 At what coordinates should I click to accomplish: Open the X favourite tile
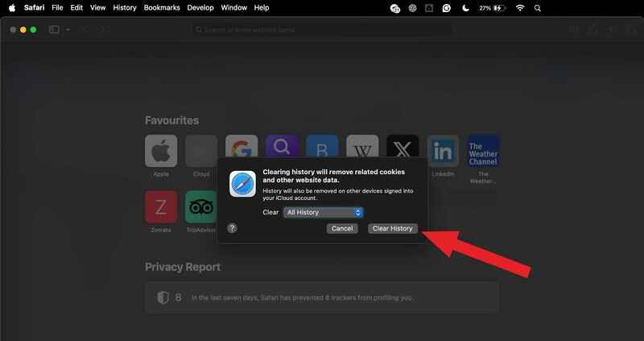tap(402, 147)
